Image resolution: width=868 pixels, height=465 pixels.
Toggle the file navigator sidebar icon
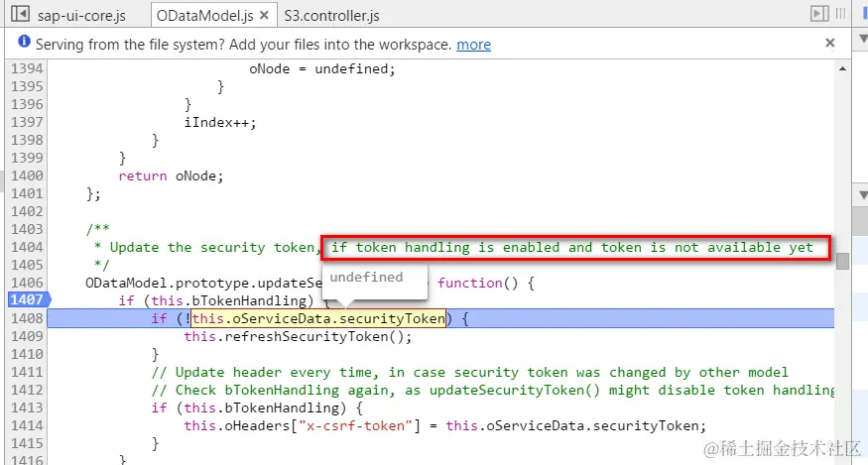20,13
